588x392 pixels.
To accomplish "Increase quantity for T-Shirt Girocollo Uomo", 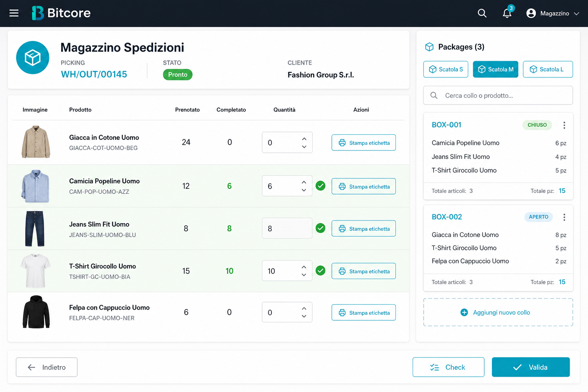I will pos(304,267).
